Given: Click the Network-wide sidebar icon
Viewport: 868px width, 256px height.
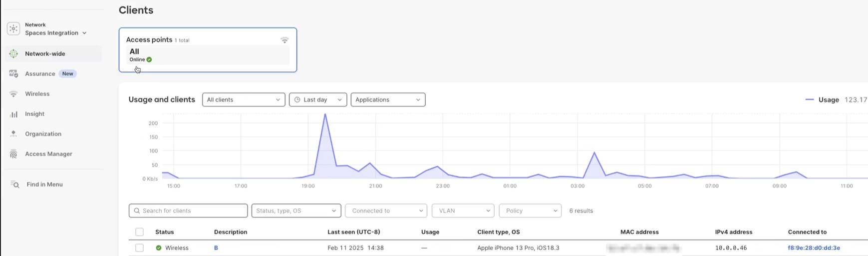Looking at the screenshot, I should pos(13,53).
